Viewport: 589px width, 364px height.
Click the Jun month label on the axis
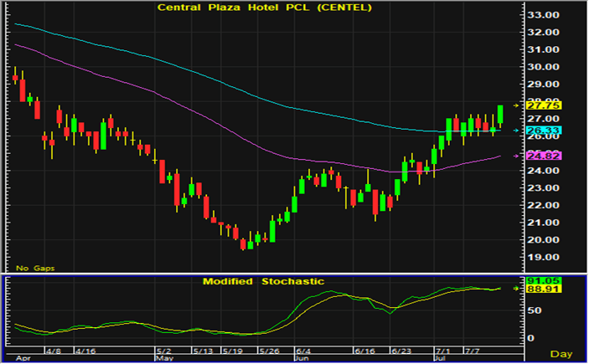[x=301, y=357]
